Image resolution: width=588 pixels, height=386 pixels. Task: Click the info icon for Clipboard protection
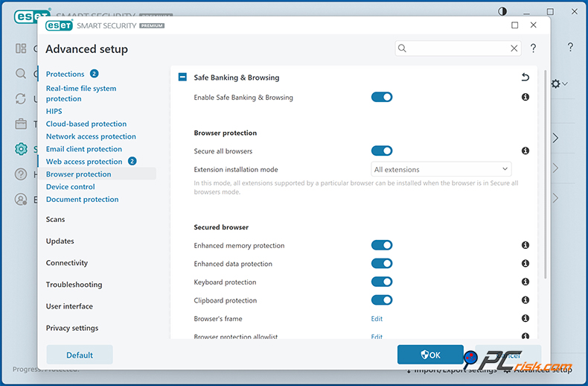tap(525, 300)
